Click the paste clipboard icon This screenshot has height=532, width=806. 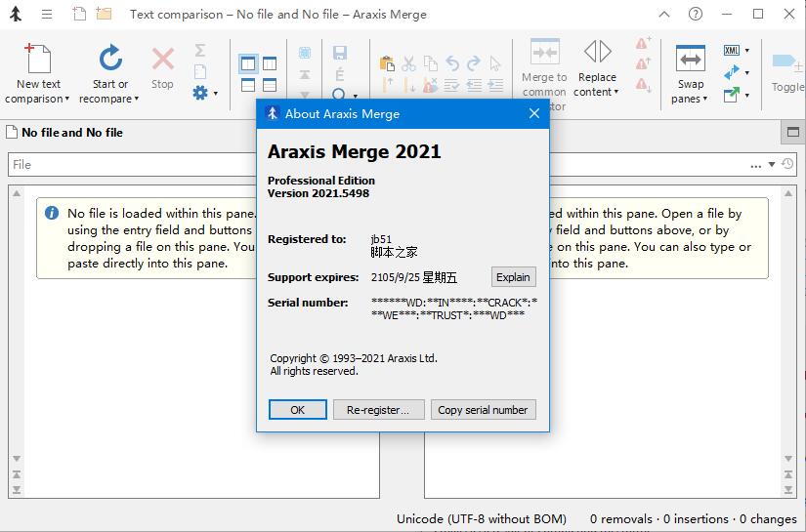pos(387,63)
